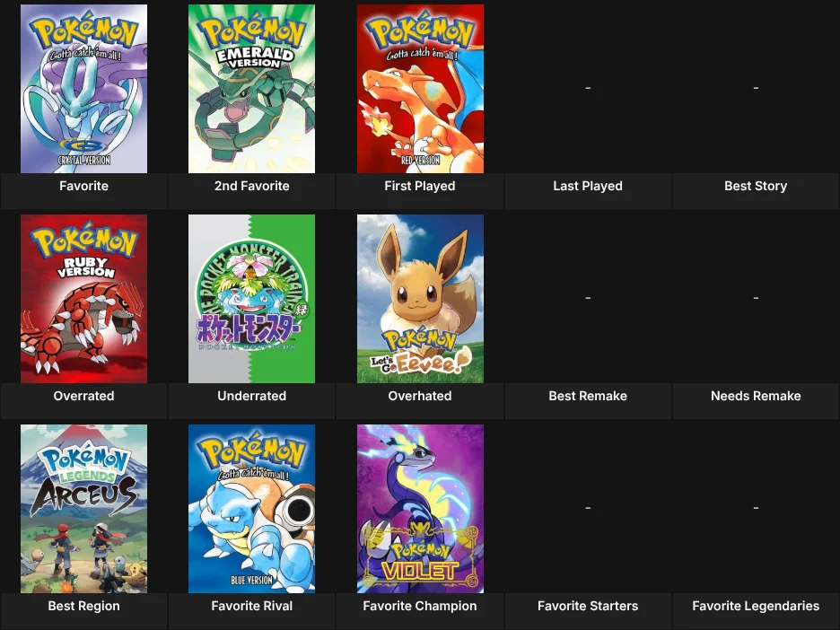Click the Overhated label
Viewport: 840px width, 630px height.
420,396
